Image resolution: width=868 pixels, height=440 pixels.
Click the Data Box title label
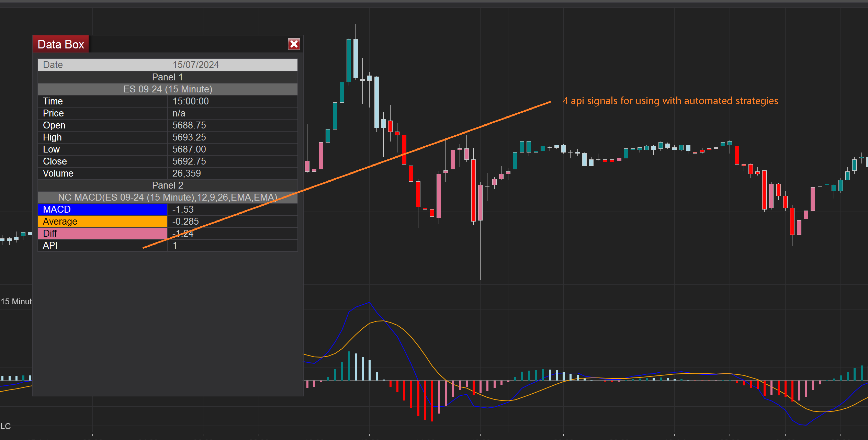click(x=61, y=44)
